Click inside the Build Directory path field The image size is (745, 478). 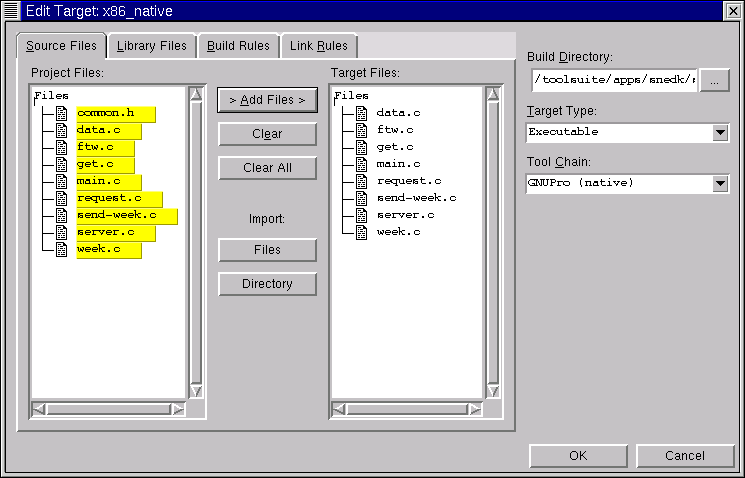click(x=614, y=80)
